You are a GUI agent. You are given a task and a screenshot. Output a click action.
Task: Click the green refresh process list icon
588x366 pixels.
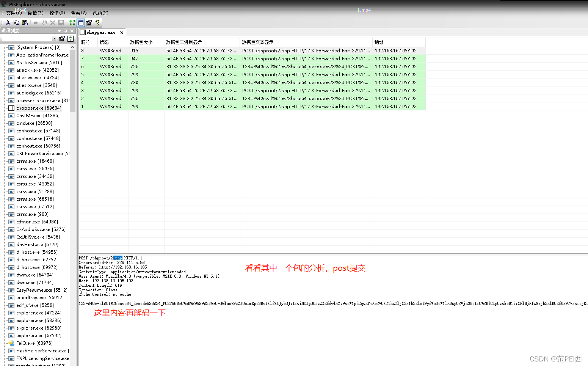(x=71, y=39)
